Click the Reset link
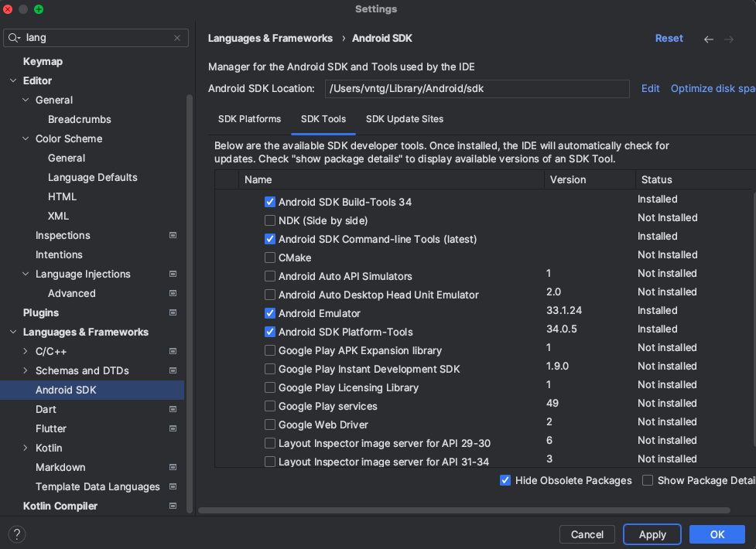This screenshot has height=549, width=756. point(669,38)
